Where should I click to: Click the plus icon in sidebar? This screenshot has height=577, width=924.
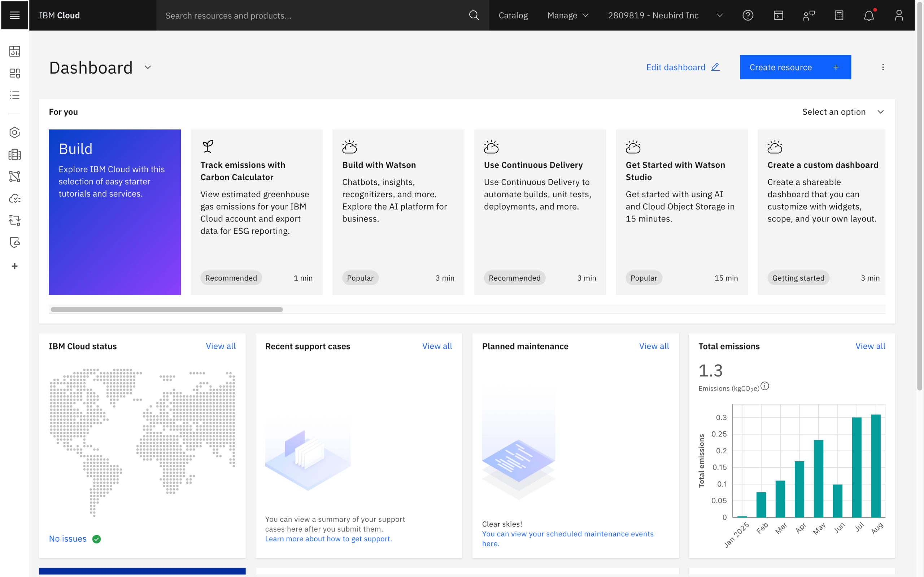coord(14,266)
